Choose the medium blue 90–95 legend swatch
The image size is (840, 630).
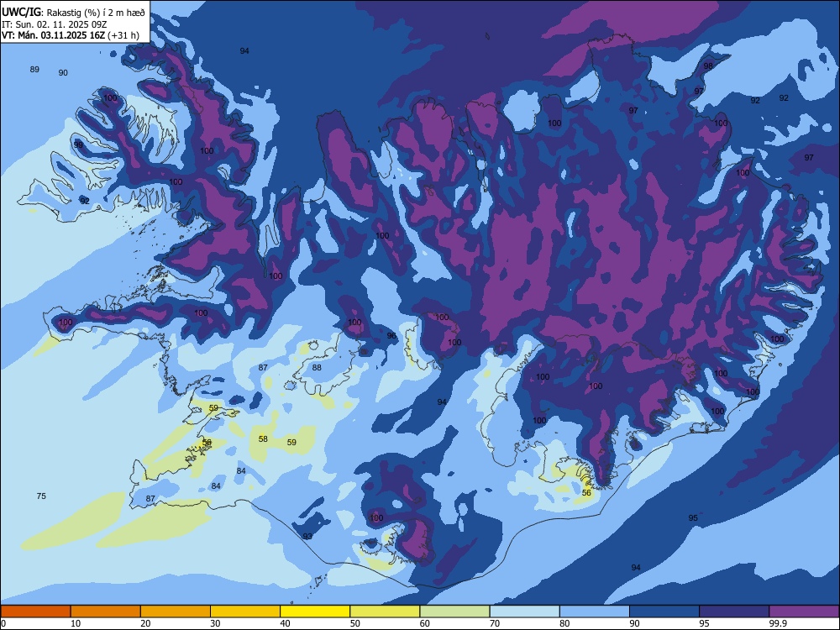[664, 612]
